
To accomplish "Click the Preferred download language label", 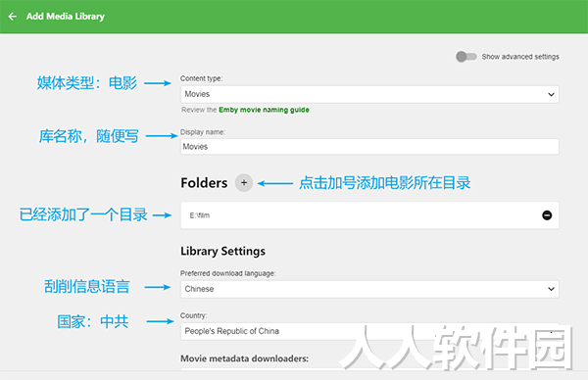I will (x=228, y=273).
